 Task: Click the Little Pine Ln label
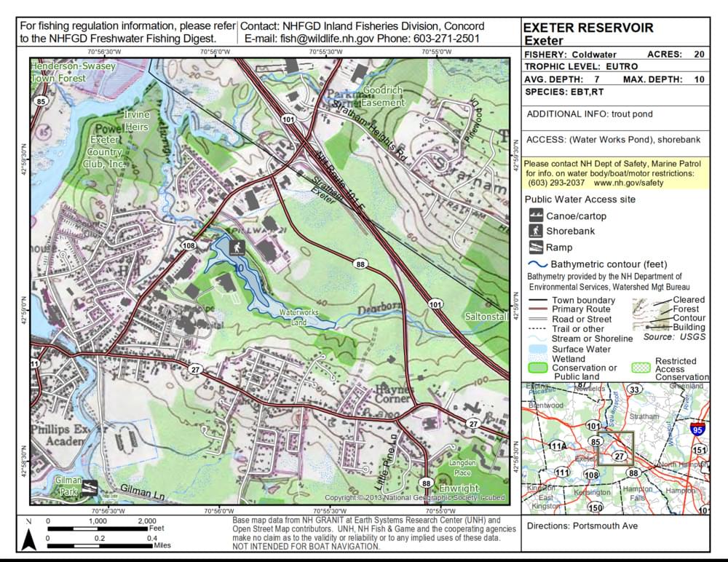pyautogui.click(x=384, y=462)
